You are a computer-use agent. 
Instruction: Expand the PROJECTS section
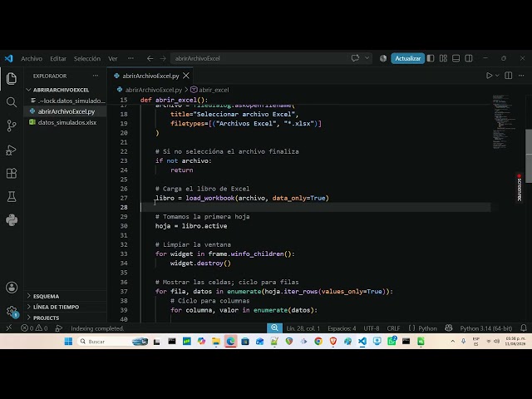[47, 318]
